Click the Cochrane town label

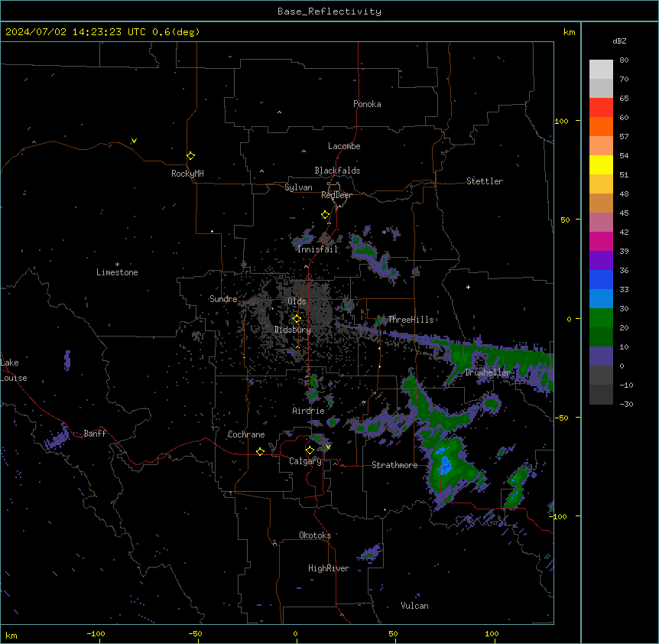click(x=246, y=434)
